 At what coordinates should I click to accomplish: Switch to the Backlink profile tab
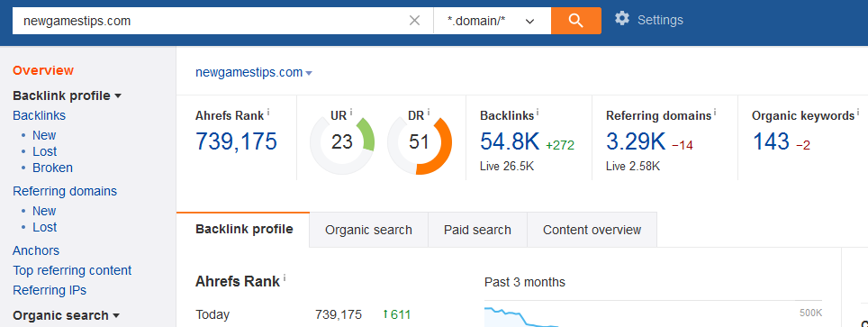pyautogui.click(x=244, y=230)
